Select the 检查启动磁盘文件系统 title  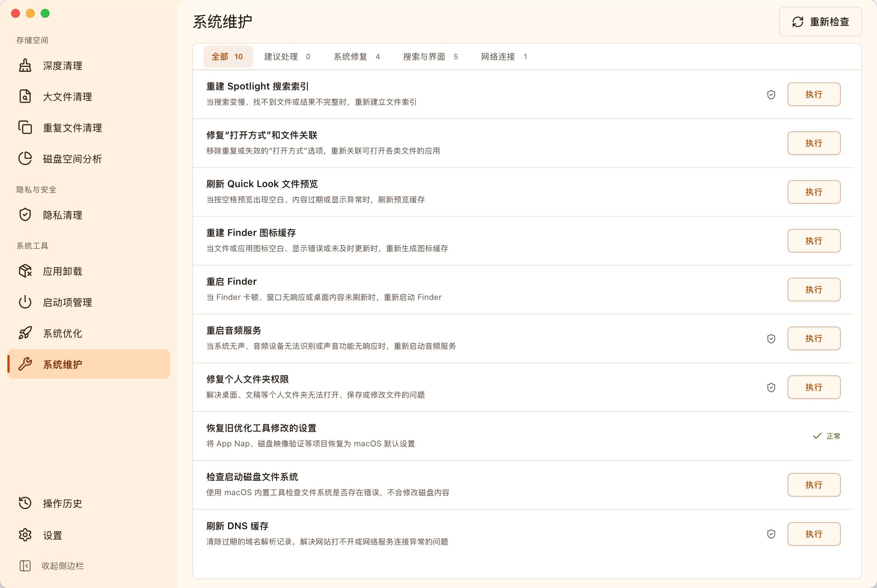pos(252,477)
